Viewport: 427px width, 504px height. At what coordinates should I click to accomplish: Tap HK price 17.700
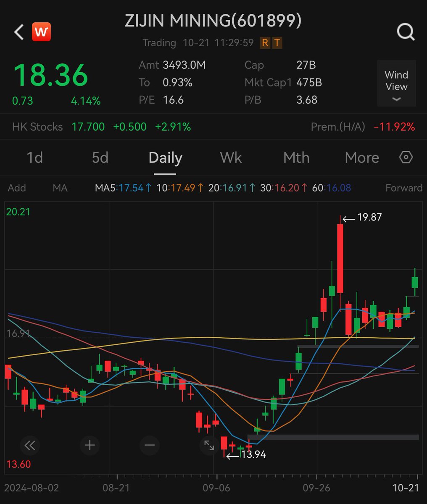(x=88, y=127)
